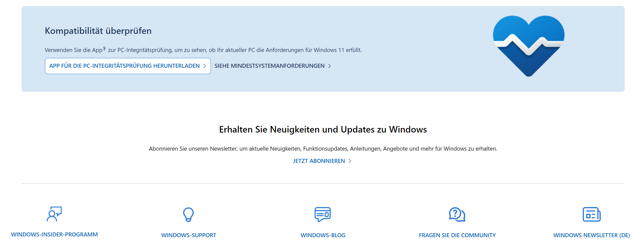
Task: Open Fragen Sie die Community link
Action: pyautogui.click(x=457, y=235)
